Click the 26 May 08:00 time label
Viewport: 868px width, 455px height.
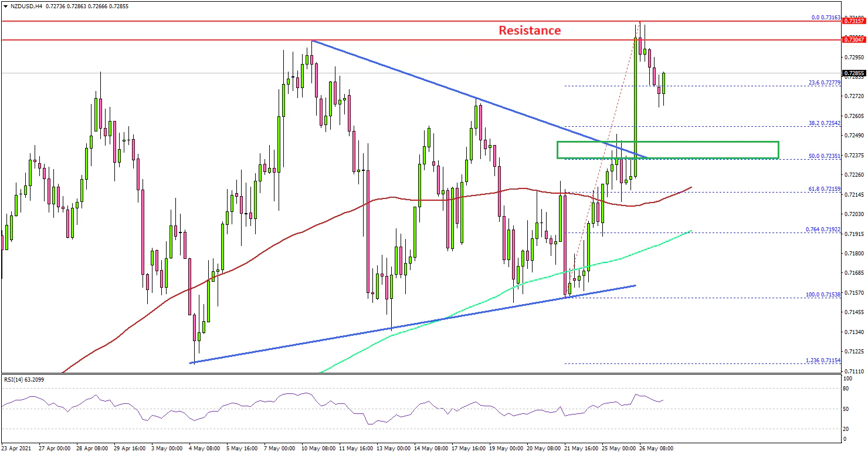click(655, 448)
